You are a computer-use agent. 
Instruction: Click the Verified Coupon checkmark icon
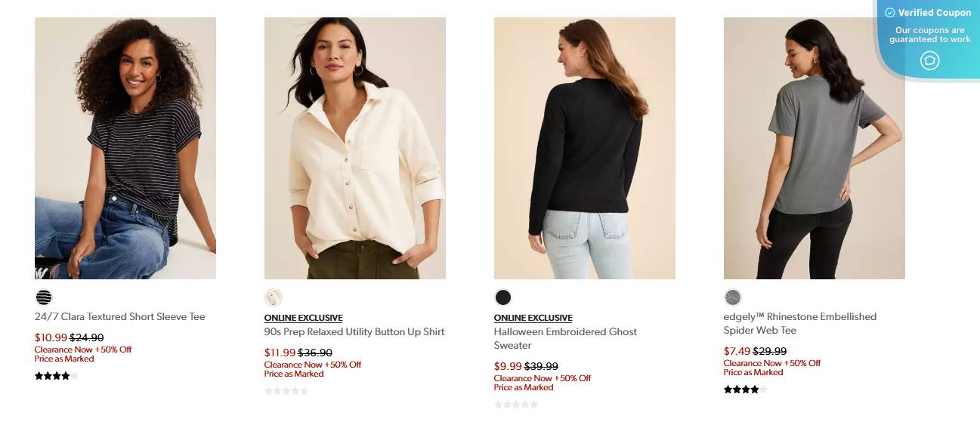point(890,13)
